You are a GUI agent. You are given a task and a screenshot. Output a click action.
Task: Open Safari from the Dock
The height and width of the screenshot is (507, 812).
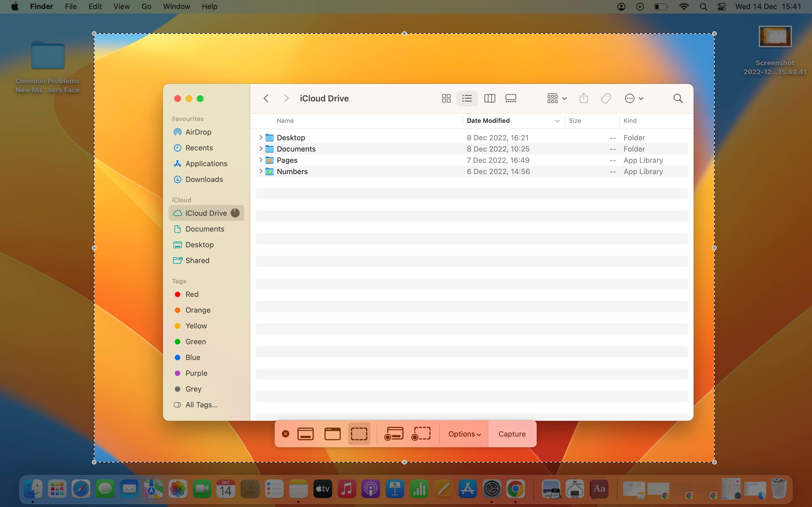(81, 489)
